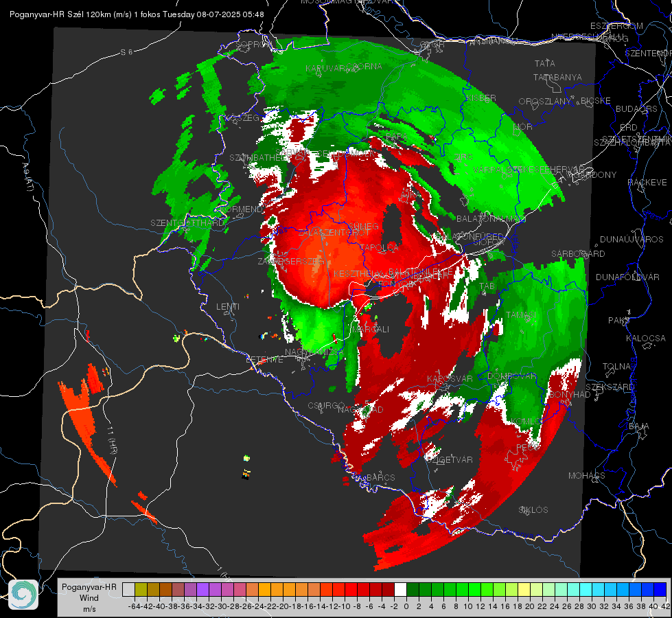
Task: Click the PAPA city label
Action: [x=397, y=137]
